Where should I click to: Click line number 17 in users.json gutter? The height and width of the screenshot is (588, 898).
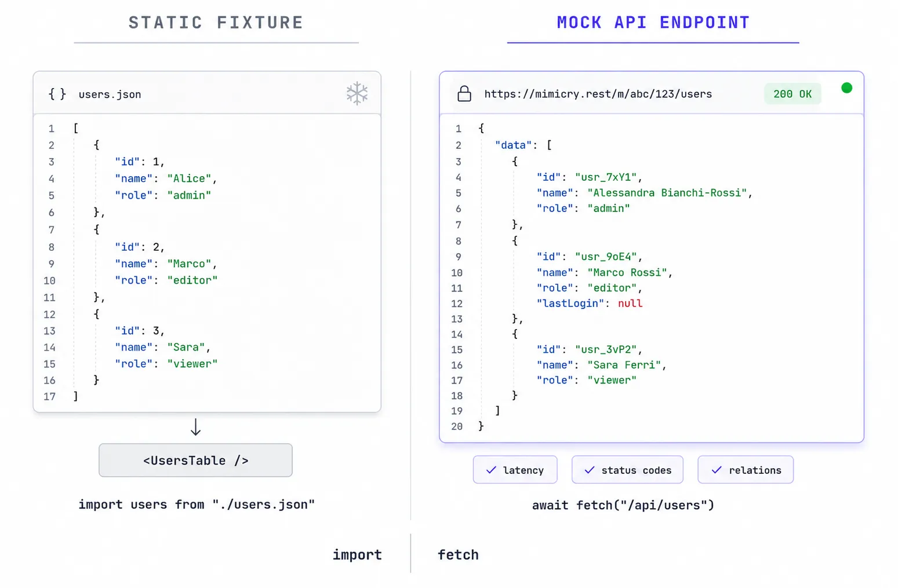(x=49, y=397)
